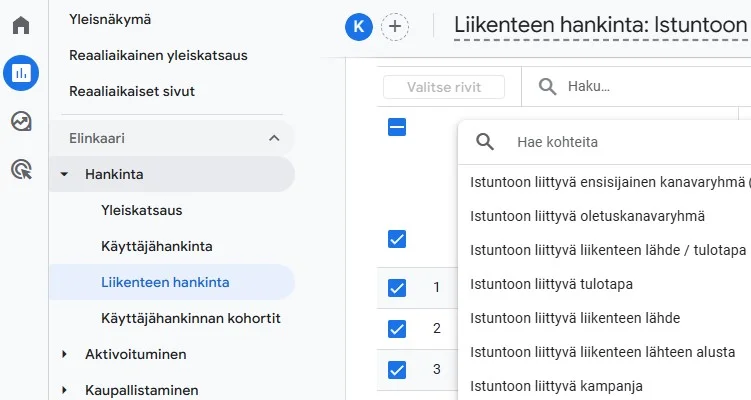
Task: Collapse the Hankinta tree arrow
Action: (x=65, y=174)
